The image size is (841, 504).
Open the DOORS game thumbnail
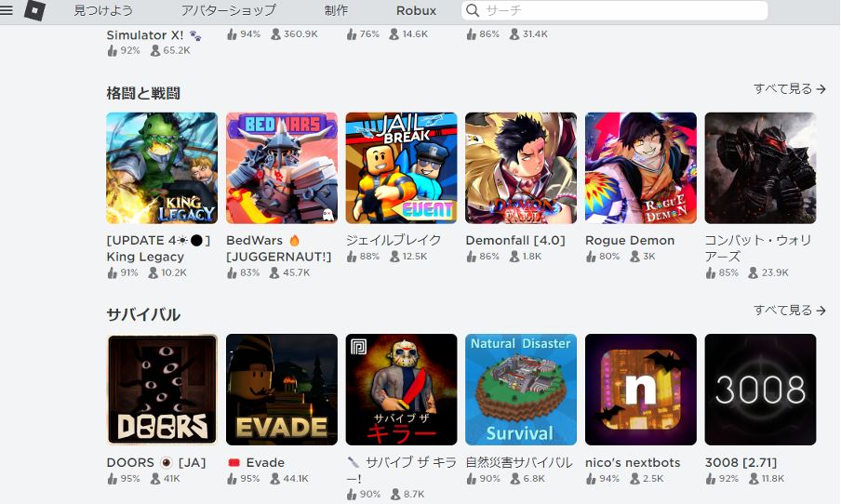162,390
